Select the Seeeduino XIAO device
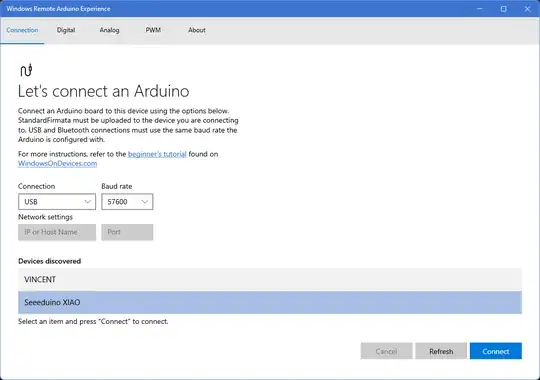 tap(270, 302)
